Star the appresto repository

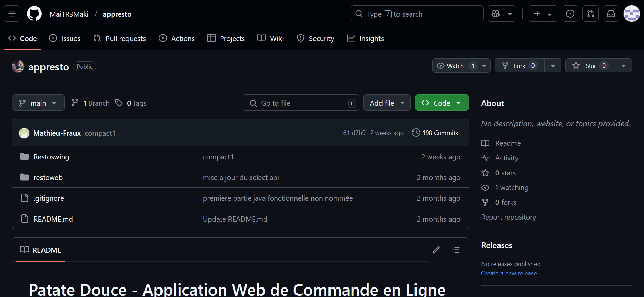pos(590,66)
